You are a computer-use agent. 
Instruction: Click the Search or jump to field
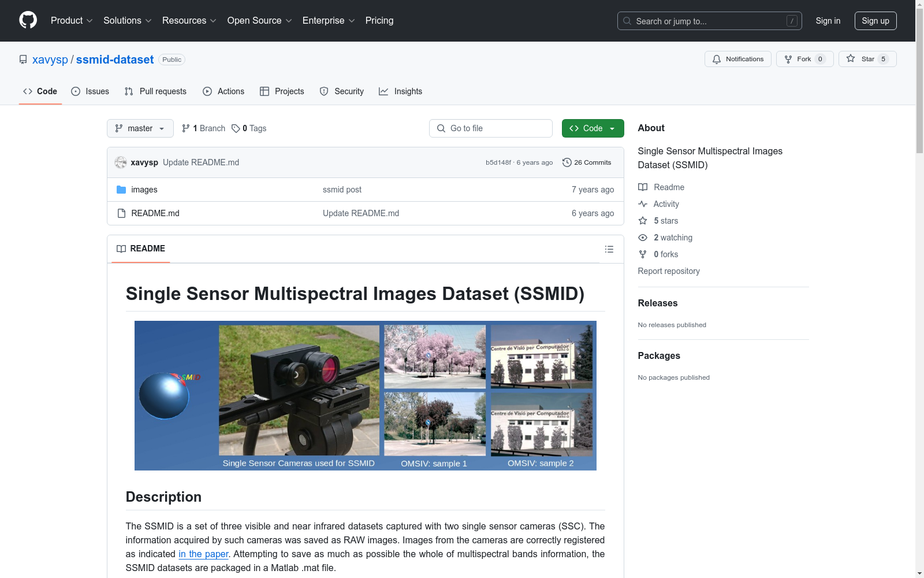pyautogui.click(x=710, y=21)
